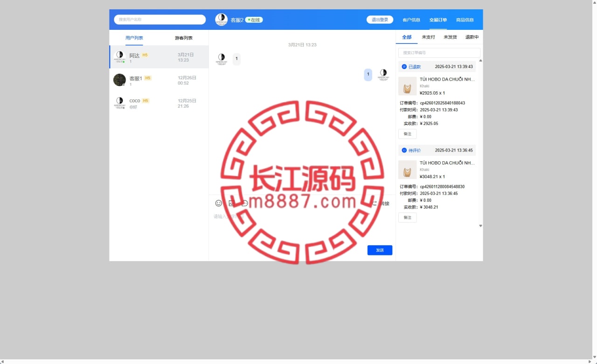Click the image upload icon
The image size is (597, 364).
click(231, 203)
